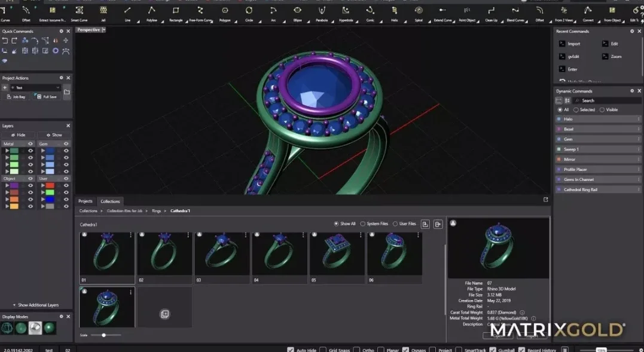Click the Hide layers button
Screen dimensions: 644x352
[18, 135]
